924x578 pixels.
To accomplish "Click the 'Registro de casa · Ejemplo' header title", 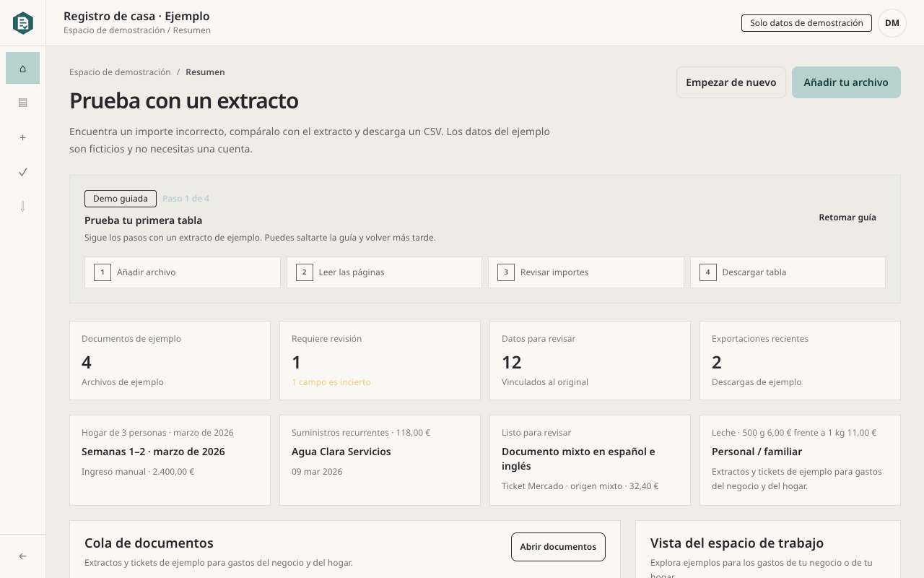I will pos(136,16).
